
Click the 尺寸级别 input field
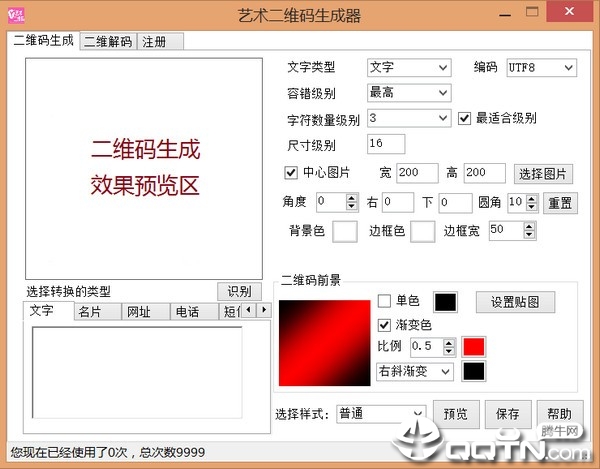[x=386, y=144]
